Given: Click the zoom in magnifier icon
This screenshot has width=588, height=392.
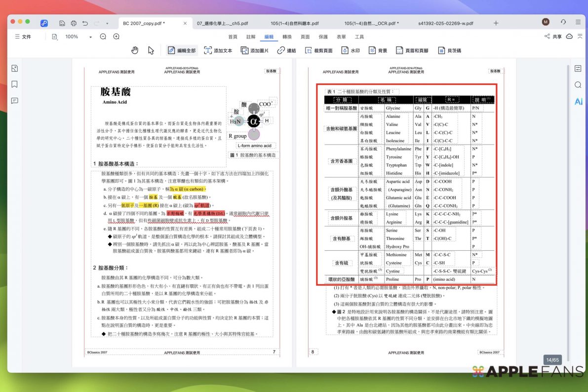Looking at the screenshot, I should click(x=117, y=37).
